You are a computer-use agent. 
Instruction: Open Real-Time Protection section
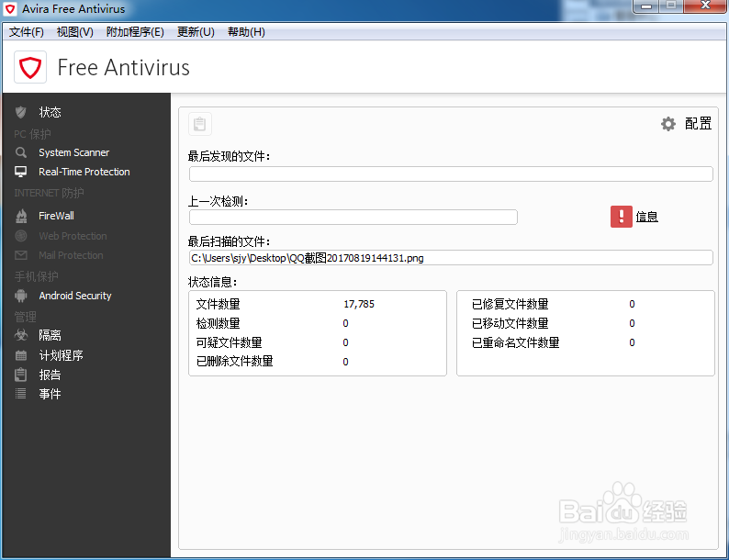click(84, 172)
